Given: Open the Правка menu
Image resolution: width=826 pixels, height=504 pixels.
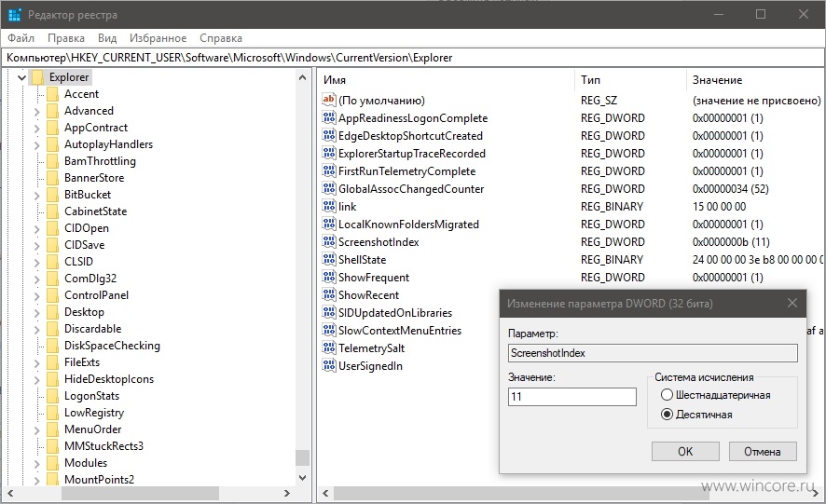Looking at the screenshot, I should [66, 38].
